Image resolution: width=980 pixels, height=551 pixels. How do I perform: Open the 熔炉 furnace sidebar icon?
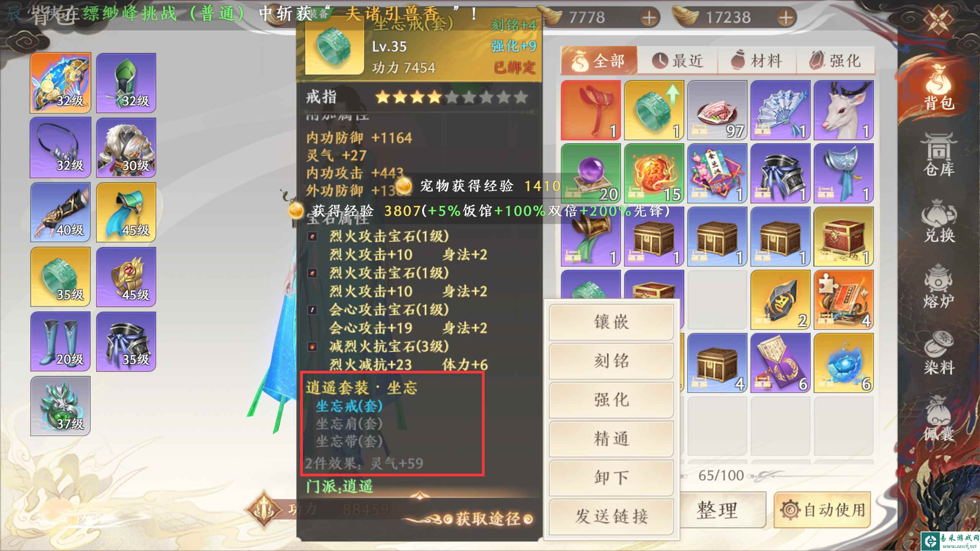pos(939,286)
